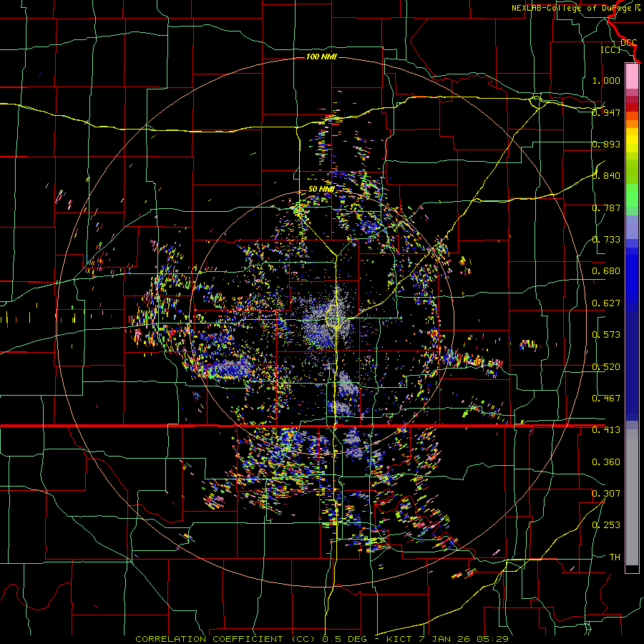Image resolution: width=644 pixels, height=644 pixels.
Task: Select the 0.680 scale value
Action: click(x=606, y=271)
